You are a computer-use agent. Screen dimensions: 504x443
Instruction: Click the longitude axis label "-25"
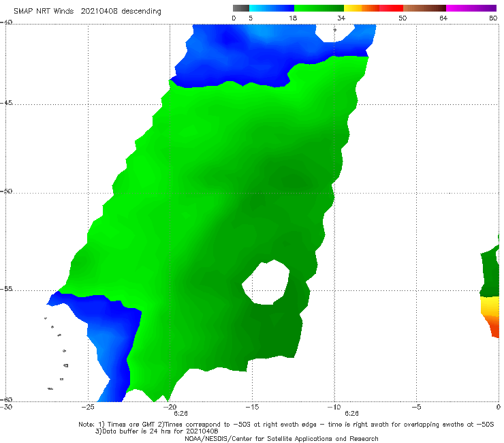click(88, 407)
